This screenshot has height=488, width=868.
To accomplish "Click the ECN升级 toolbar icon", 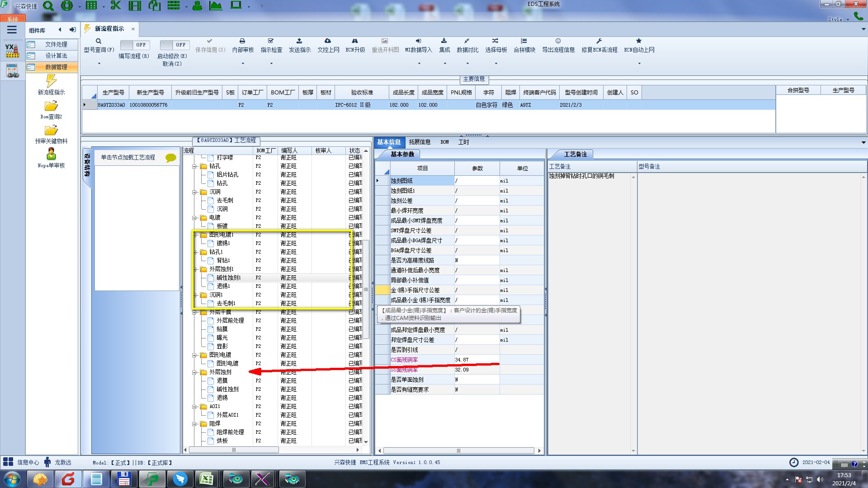I will 355,41.
